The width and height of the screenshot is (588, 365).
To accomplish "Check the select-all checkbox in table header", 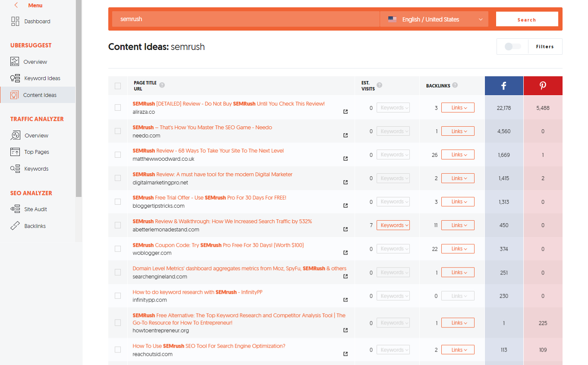I will (x=118, y=86).
